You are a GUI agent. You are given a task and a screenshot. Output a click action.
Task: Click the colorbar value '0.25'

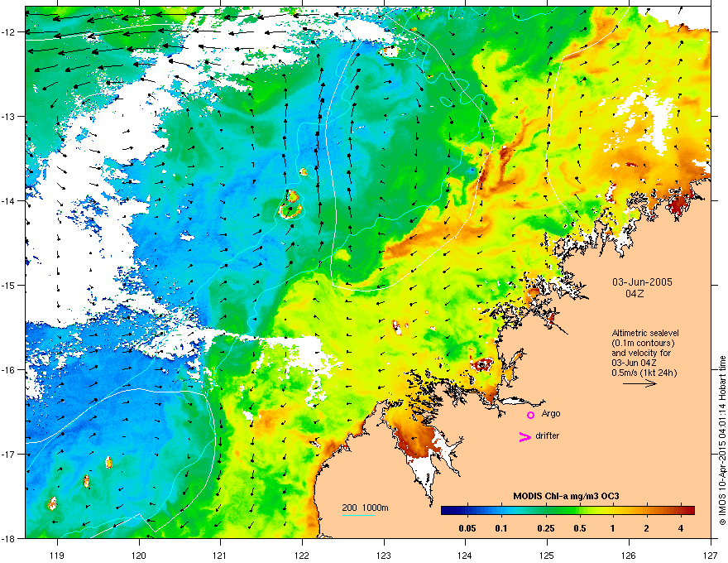pos(545,528)
